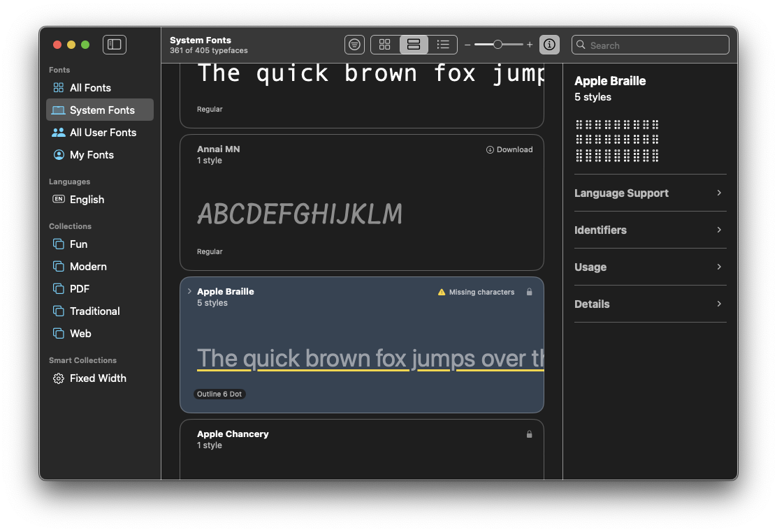777x532 pixels.
Task: Open the Fun collection
Action: point(100,244)
